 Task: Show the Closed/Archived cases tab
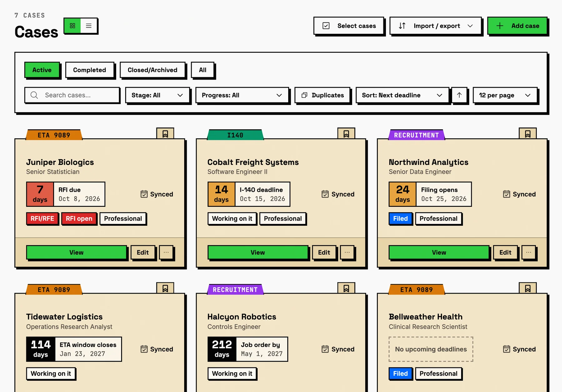(x=152, y=70)
